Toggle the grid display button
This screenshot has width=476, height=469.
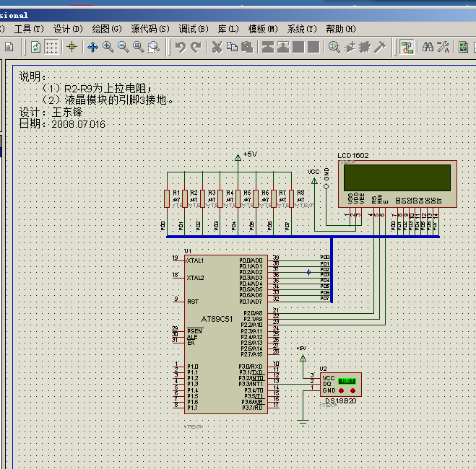coord(52,47)
